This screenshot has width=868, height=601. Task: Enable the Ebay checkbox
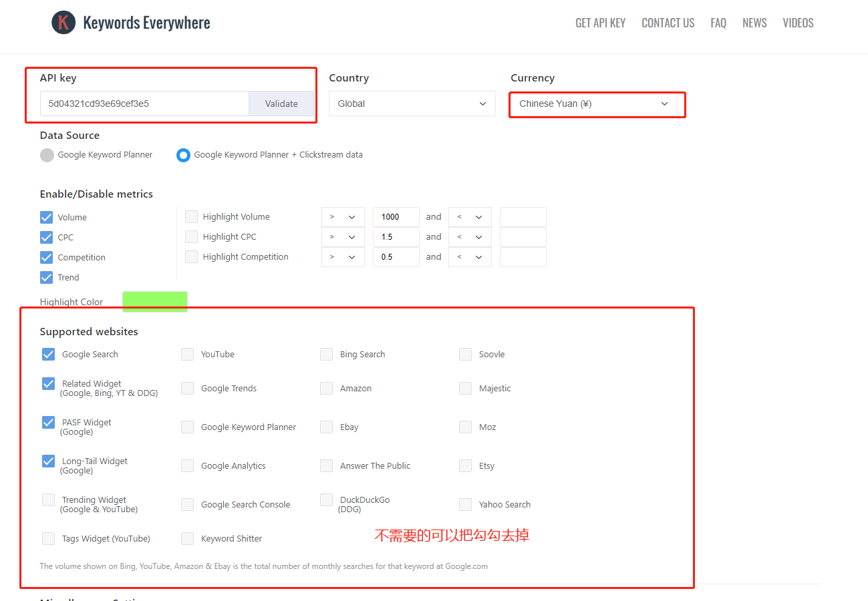click(x=326, y=427)
